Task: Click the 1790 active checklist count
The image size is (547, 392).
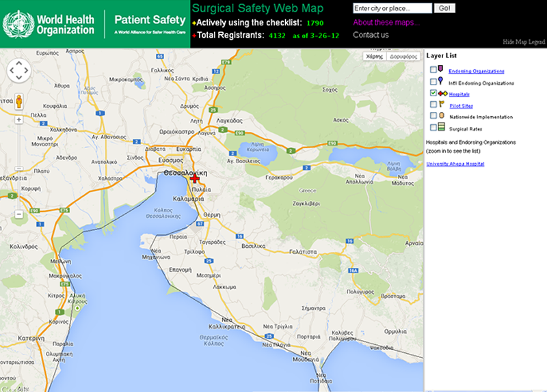Action: [x=315, y=23]
